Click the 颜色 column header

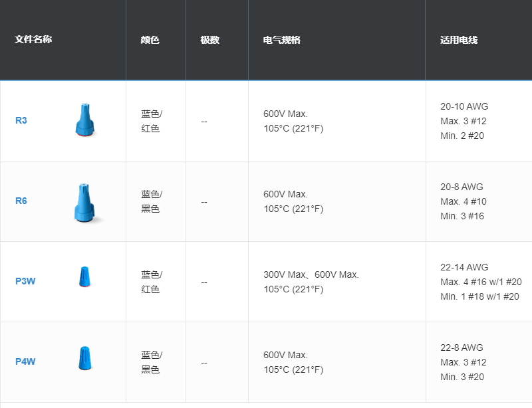point(150,40)
